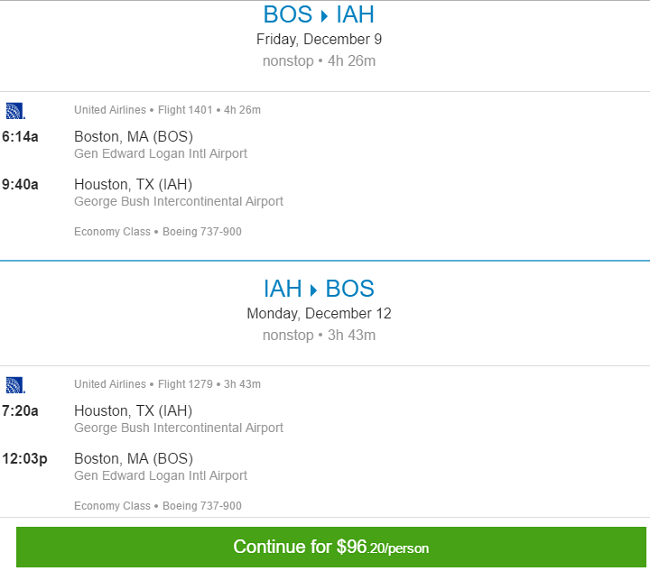This screenshot has width=650, height=571.
Task: Click United Airlines logo for Flight 1279
Action: pyautogui.click(x=15, y=384)
